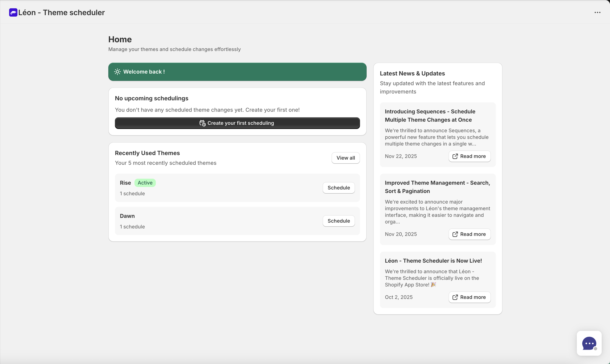
Task: Schedule the Rise theme
Action: click(x=338, y=187)
